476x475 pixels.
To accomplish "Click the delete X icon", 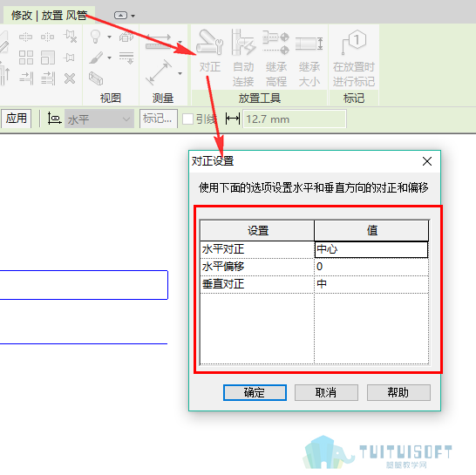I will 70,78.
